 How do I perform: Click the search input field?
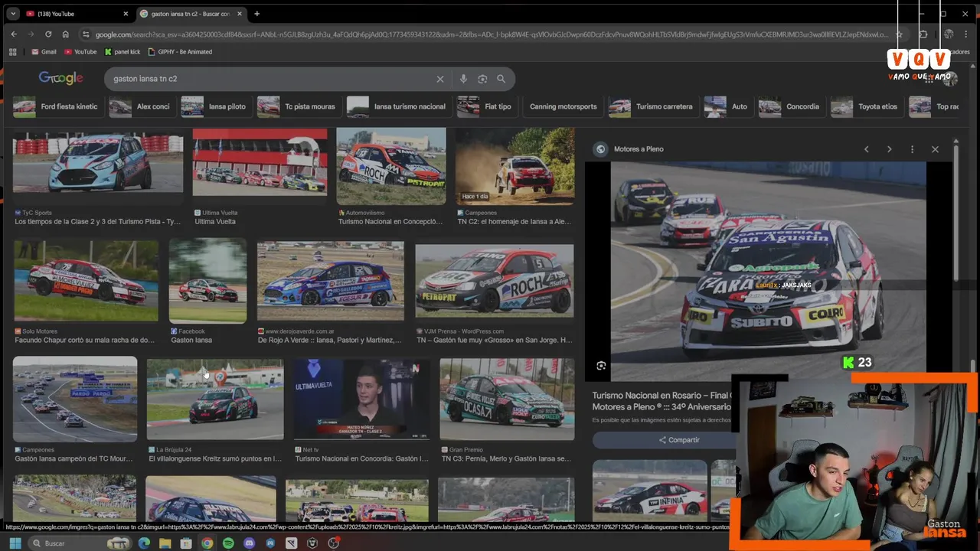pos(272,79)
